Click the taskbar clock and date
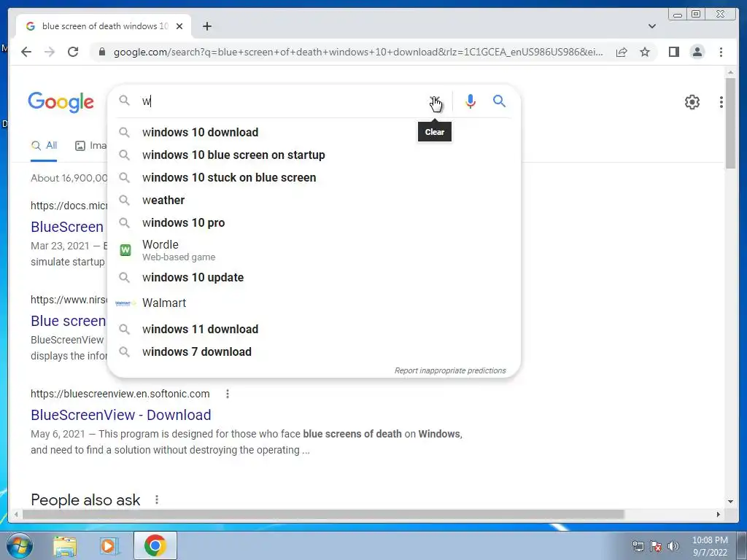This screenshot has width=747, height=560. point(710,546)
